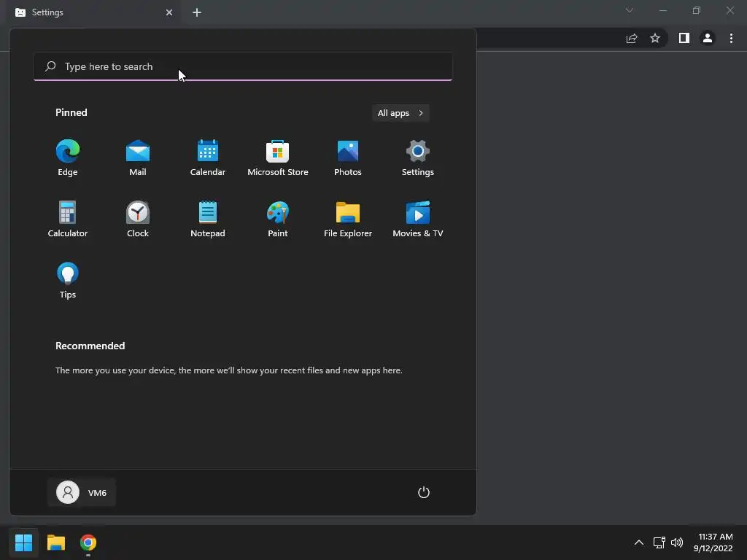Open the tab search dropdown chevron
This screenshot has height=560, width=747.
630,10
